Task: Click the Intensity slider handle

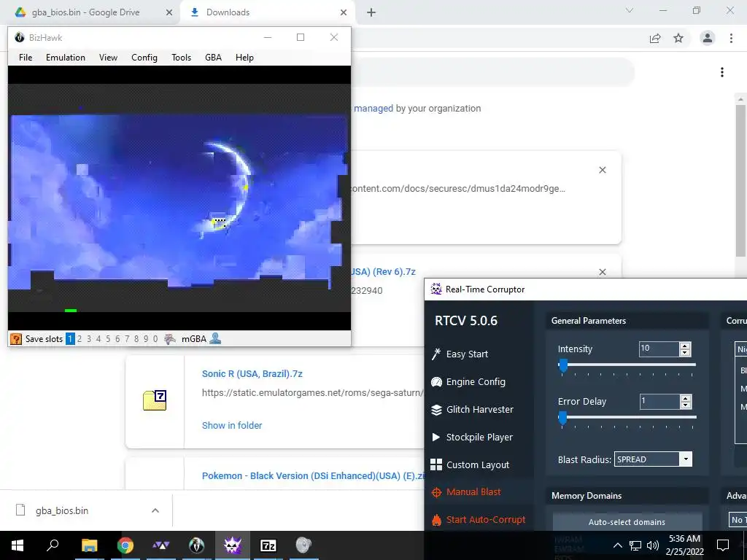Action: pos(563,365)
